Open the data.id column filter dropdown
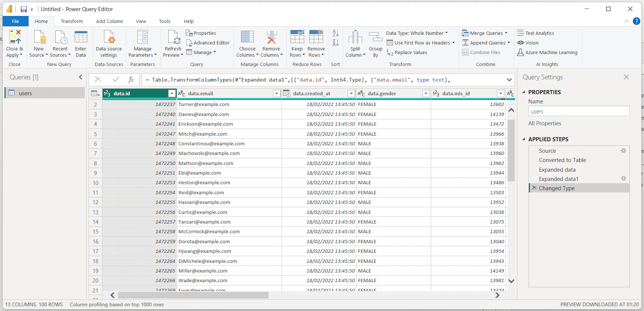Image resolution: width=644 pixels, height=311 pixels. click(172, 93)
